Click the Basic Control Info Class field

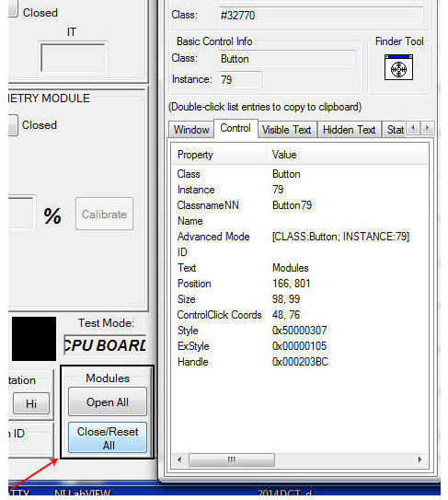pyautogui.click(x=287, y=59)
